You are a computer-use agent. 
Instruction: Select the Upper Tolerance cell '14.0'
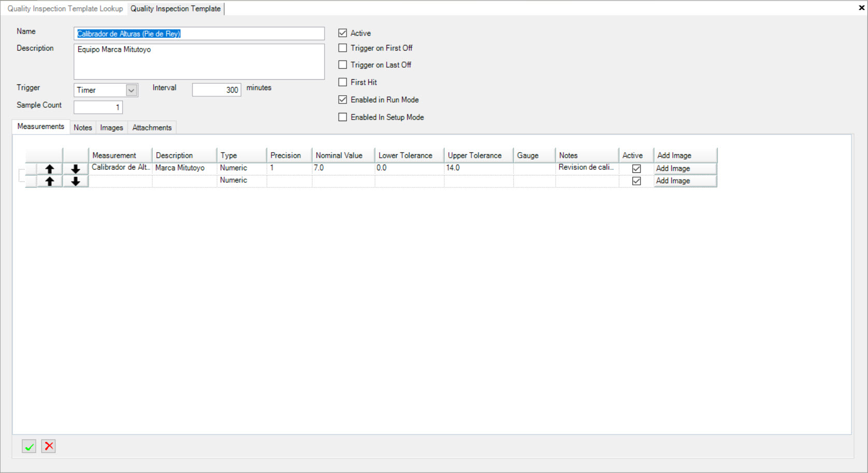pyautogui.click(x=479, y=168)
